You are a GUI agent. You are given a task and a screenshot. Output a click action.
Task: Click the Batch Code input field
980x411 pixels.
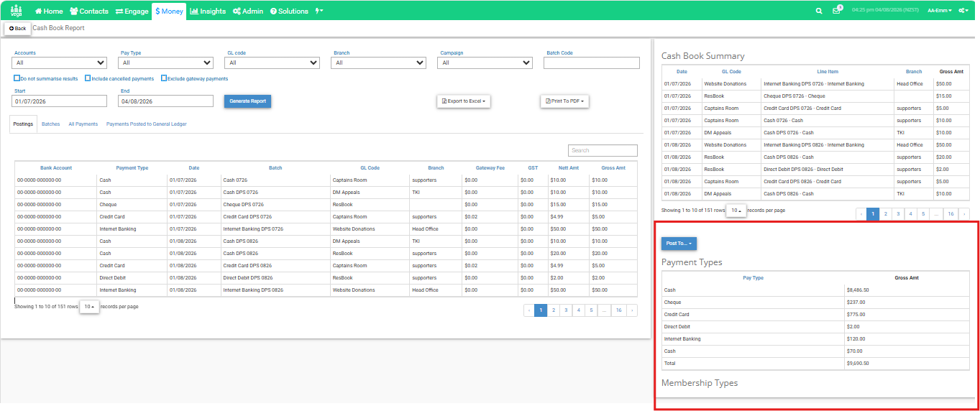(x=592, y=63)
